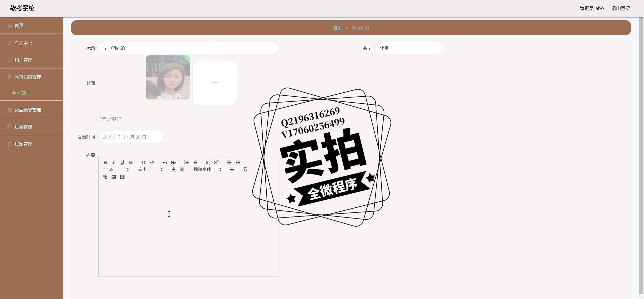Image resolution: width=644 pixels, height=299 pixels.
Task: Open the text color picker
Action: [x=173, y=169]
